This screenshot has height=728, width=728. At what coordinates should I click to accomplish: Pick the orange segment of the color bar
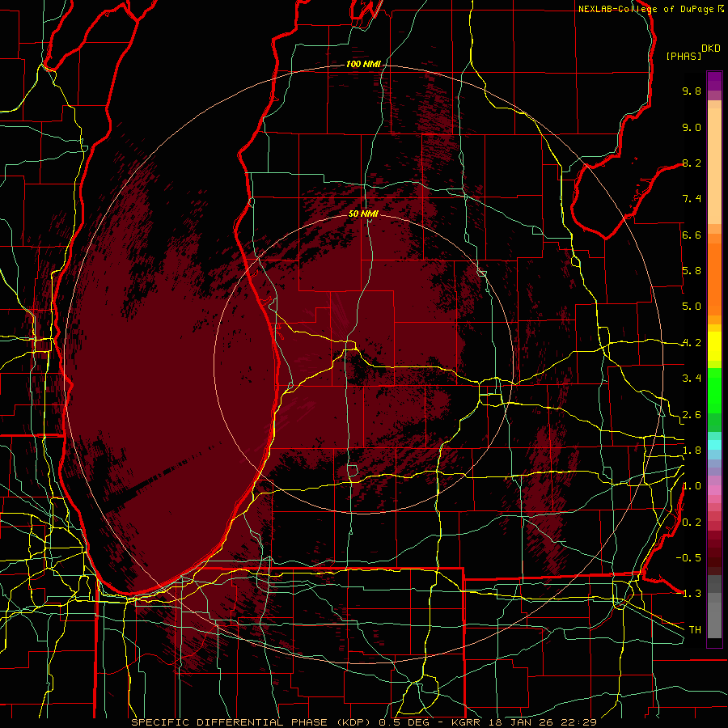(714, 278)
